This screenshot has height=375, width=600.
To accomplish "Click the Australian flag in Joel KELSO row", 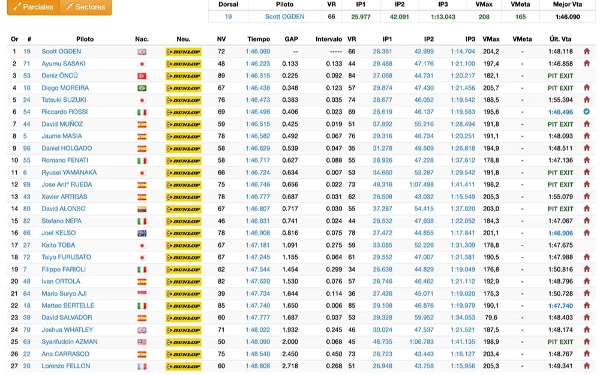I will [x=142, y=233].
